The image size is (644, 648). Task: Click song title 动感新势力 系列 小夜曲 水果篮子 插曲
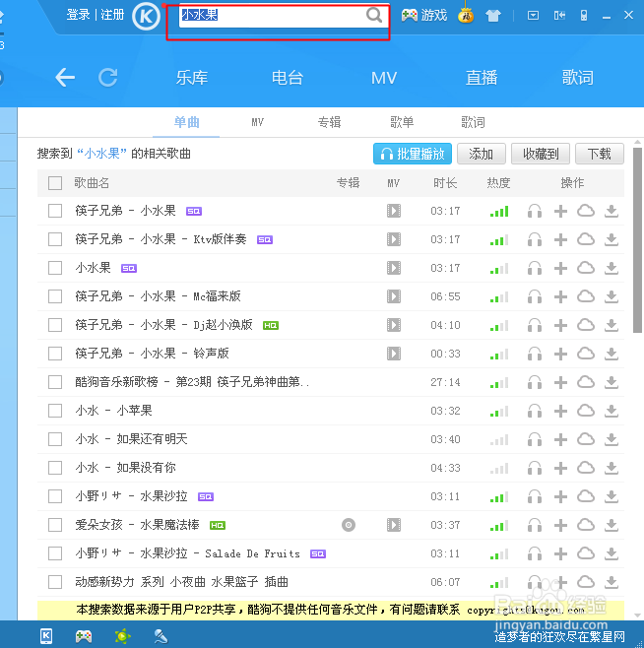point(182,582)
